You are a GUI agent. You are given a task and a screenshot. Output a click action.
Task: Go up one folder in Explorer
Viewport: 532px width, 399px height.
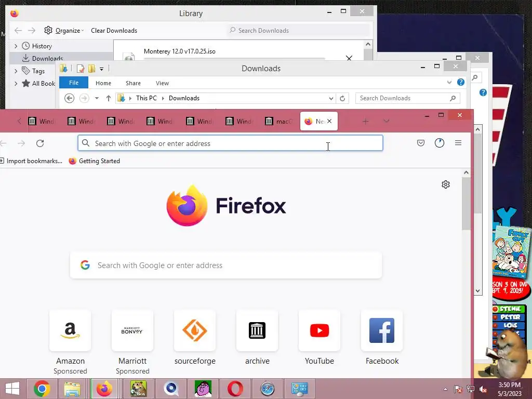[x=108, y=98]
